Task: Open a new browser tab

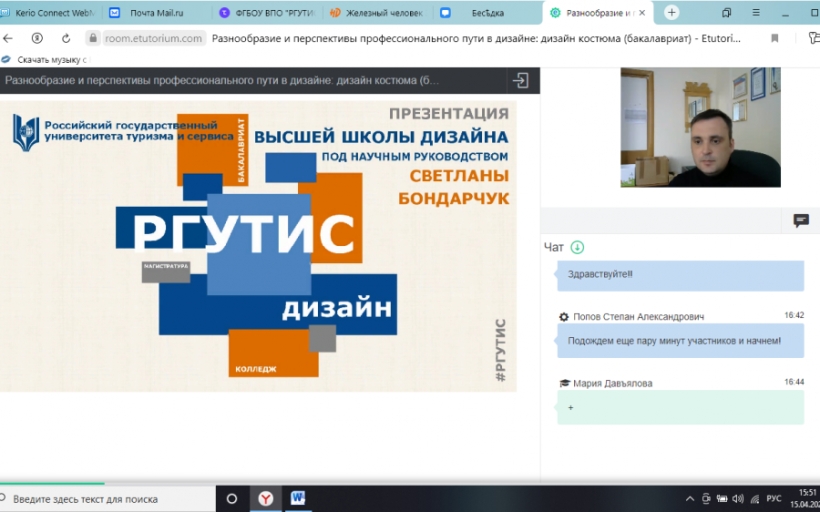Action: click(x=672, y=13)
